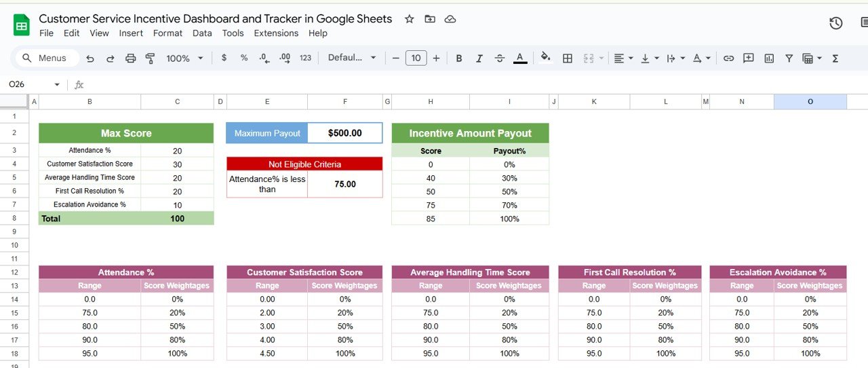Image resolution: width=868 pixels, height=368 pixels.
Task: Expand the zoom 100% dropdown
Action: 184,58
